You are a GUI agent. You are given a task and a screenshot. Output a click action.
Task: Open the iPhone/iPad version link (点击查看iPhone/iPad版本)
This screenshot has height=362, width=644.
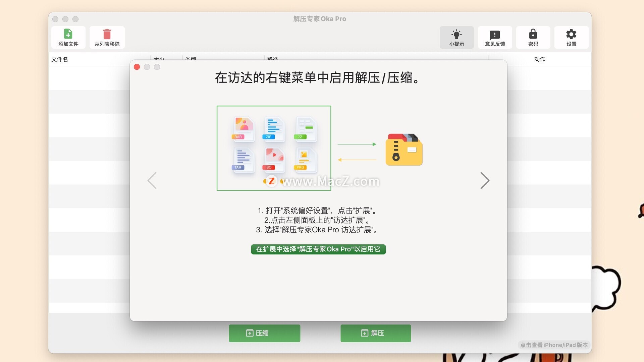(x=554, y=345)
